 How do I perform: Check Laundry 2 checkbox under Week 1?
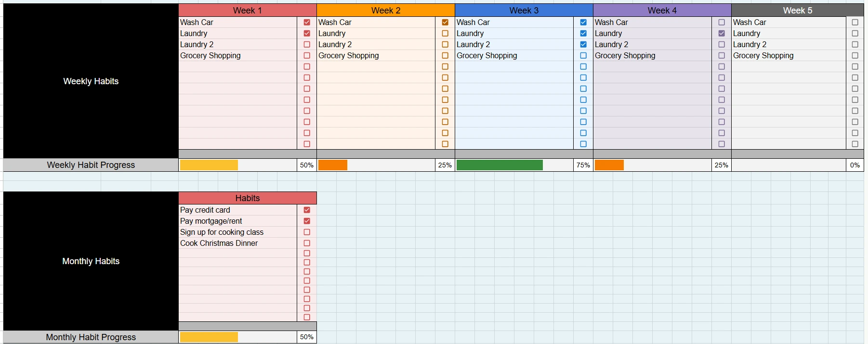coord(307,44)
